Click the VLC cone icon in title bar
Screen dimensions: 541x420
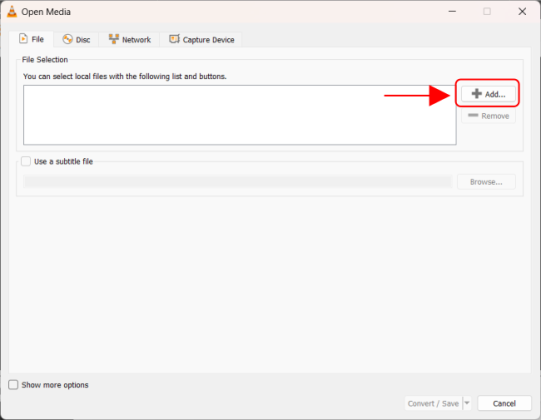(12, 11)
